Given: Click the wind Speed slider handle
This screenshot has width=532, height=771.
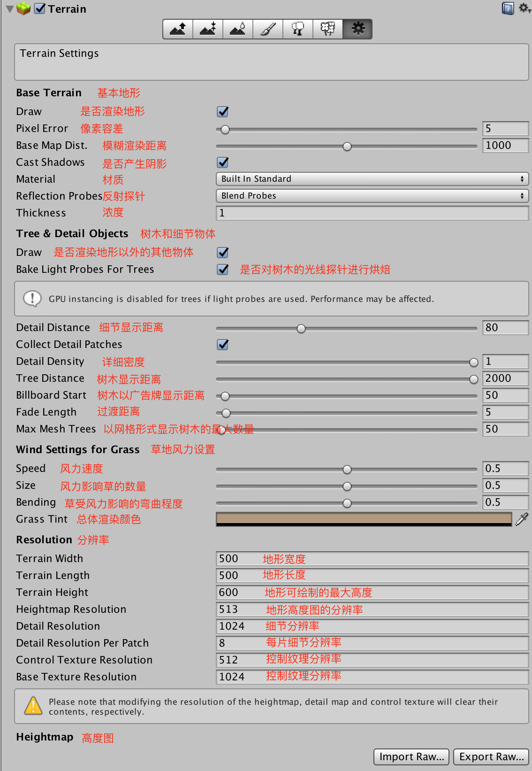Looking at the screenshot, I should click(x=347, y=470).
